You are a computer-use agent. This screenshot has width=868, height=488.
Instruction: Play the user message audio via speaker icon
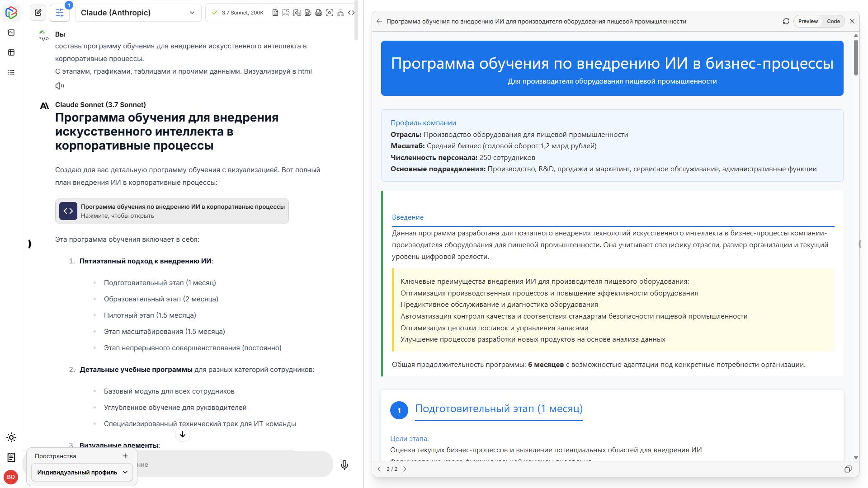pyautogui.click(x=59, y=86)
